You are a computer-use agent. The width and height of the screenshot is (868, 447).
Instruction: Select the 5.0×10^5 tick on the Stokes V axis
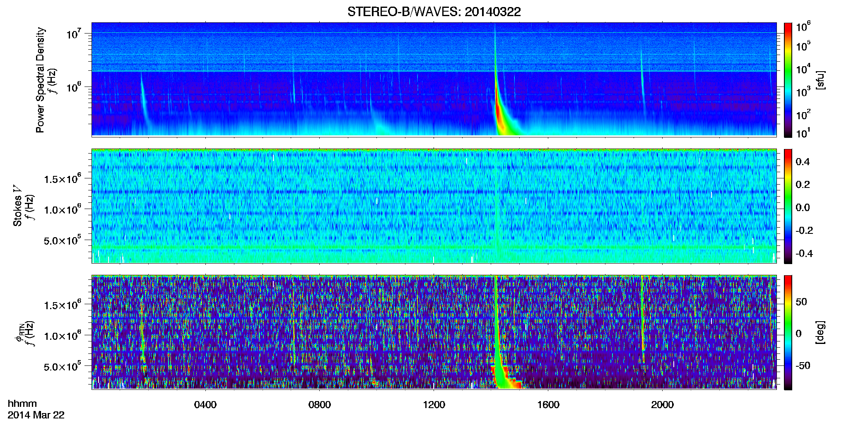[x=63, y=240]
